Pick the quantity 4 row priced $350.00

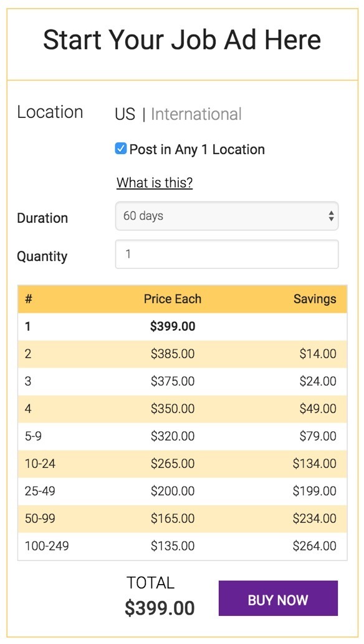coord(182,409)
